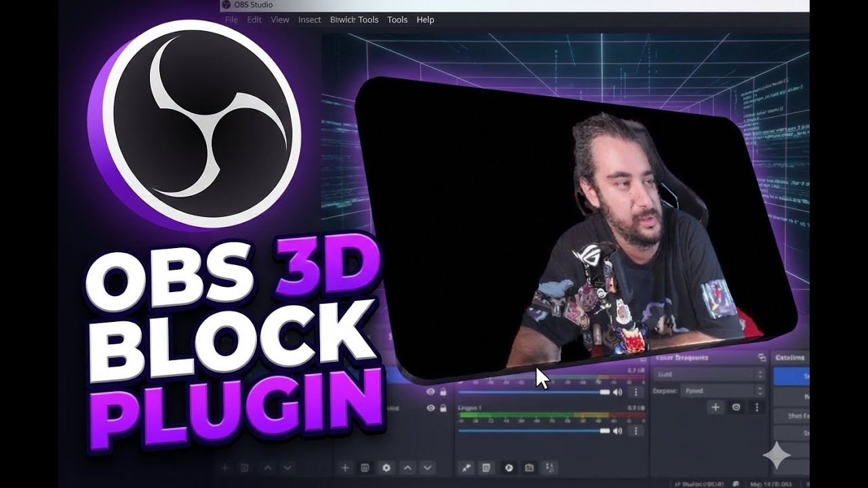Open the transitions panel three-dot menu

point(757,407)
